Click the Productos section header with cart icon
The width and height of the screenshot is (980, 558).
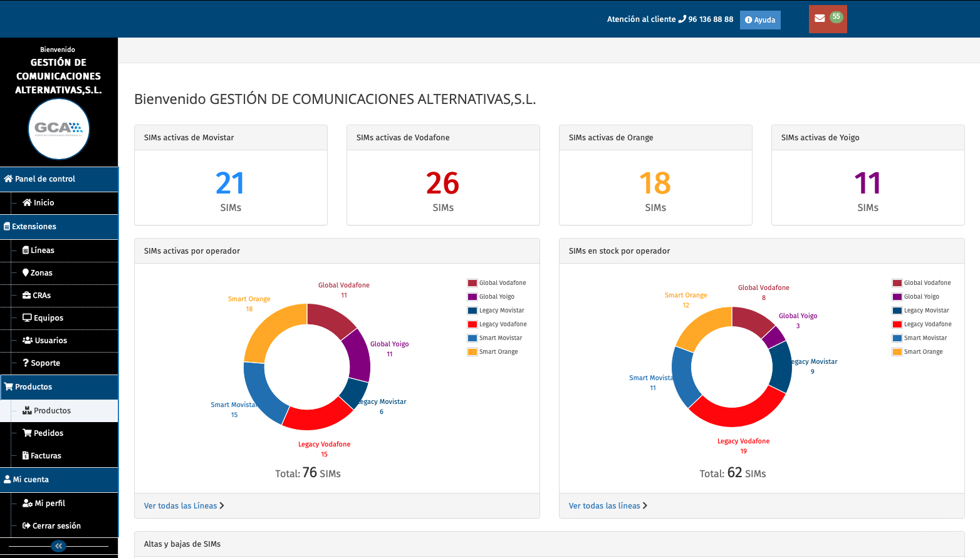59,387
